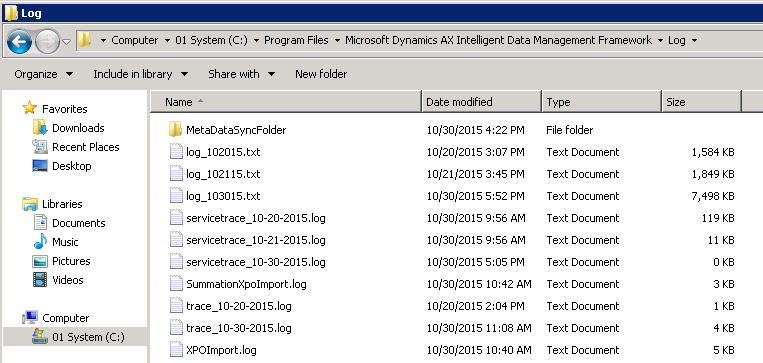Screen dimensions: 763x363
Task: Click the Log window title bar folder icon
Action: click(x=11, y=13)
